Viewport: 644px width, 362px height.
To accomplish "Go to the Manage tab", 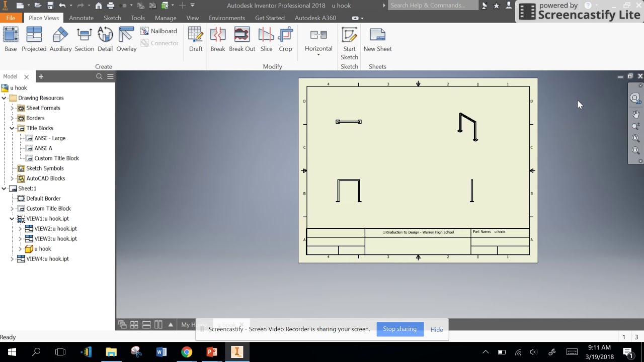I will [166, 18].
